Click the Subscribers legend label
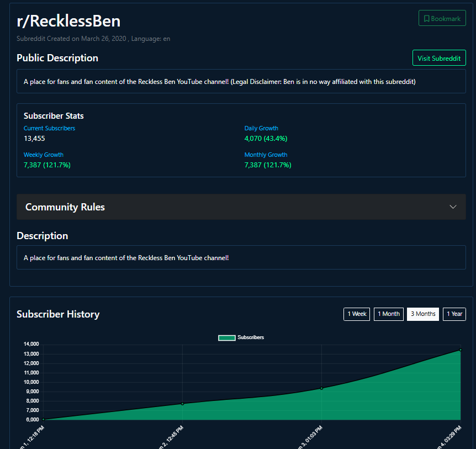This screenshot has width=476, height=449. (251, 337)
